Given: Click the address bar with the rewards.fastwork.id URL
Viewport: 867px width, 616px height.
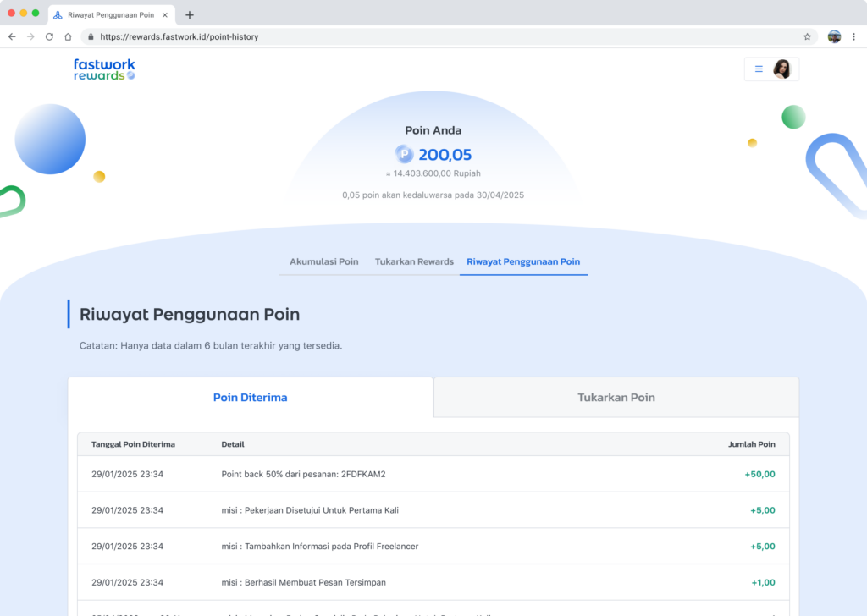Looking at the screenshot, I should (449, 36).
